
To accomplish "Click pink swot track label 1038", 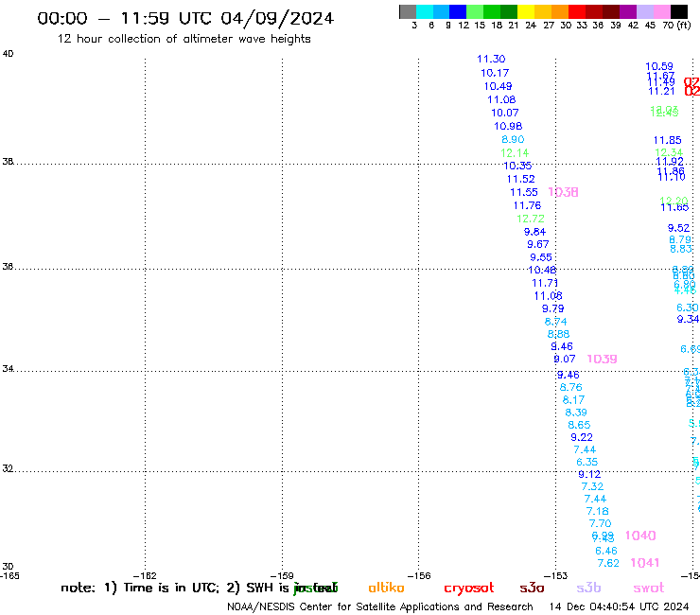I will pos(563,192).
